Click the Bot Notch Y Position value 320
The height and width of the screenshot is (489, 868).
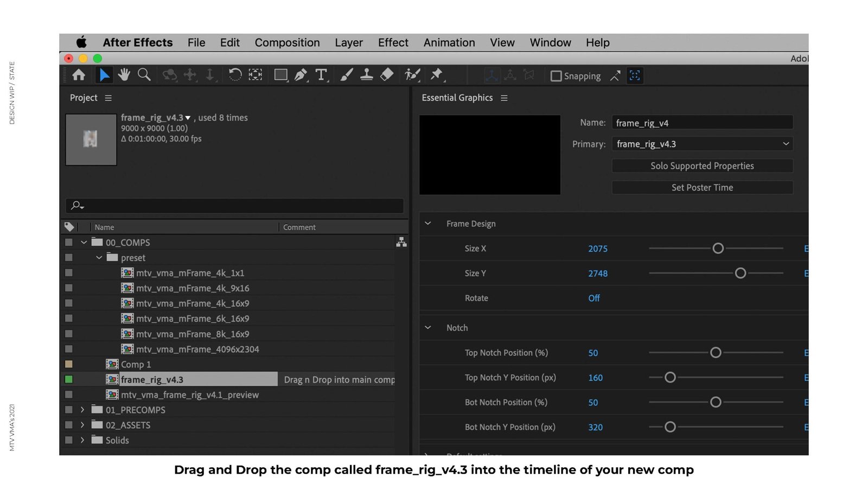click(x=595, y=427)
